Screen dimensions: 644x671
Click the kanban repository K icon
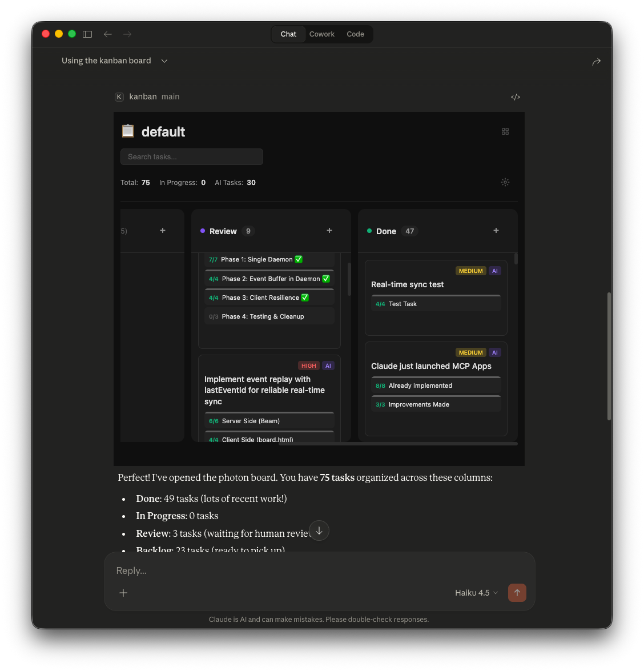119,97
